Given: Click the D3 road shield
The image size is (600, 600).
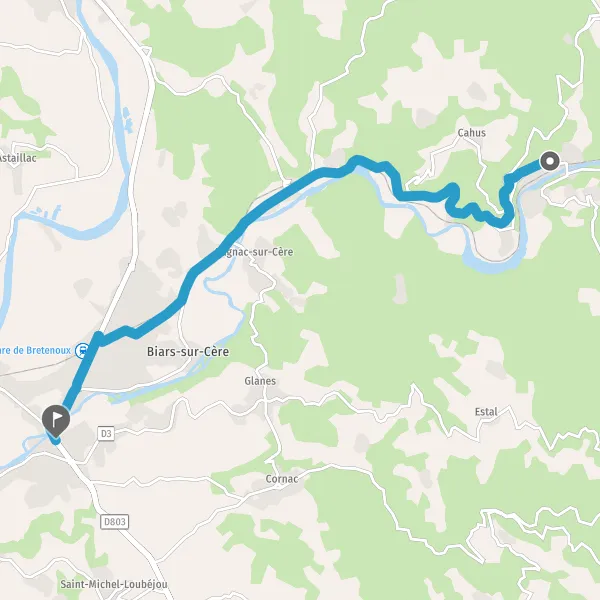Looking at the screenshot, I should point(106,434).
